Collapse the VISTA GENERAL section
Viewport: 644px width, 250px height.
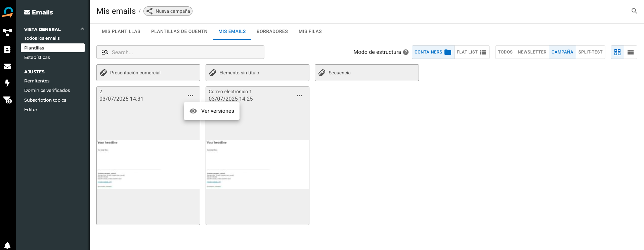click(x=82, y=29)
